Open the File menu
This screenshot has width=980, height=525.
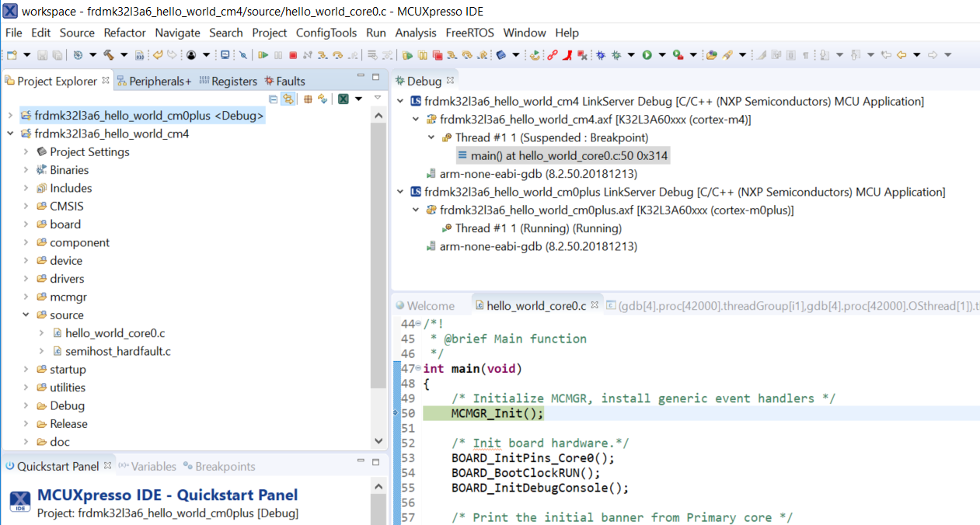[x=14, y=33]
